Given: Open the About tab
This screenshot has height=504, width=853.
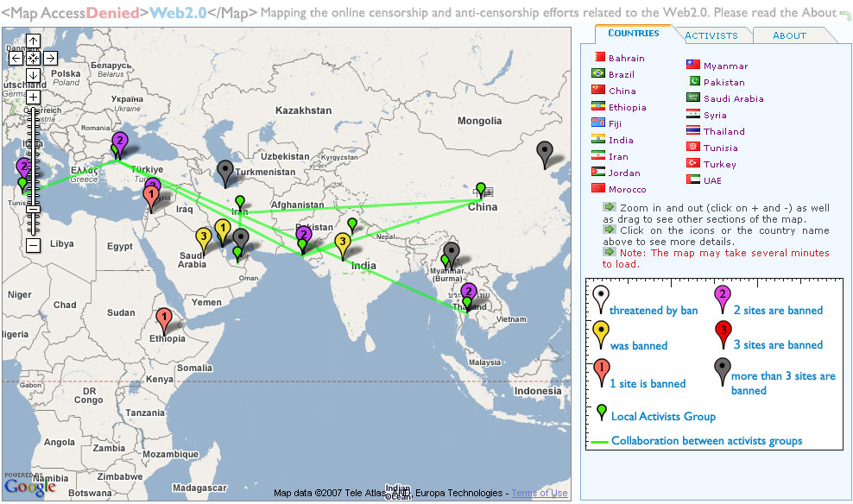Looking at the screenshot, I should (789, 35).
